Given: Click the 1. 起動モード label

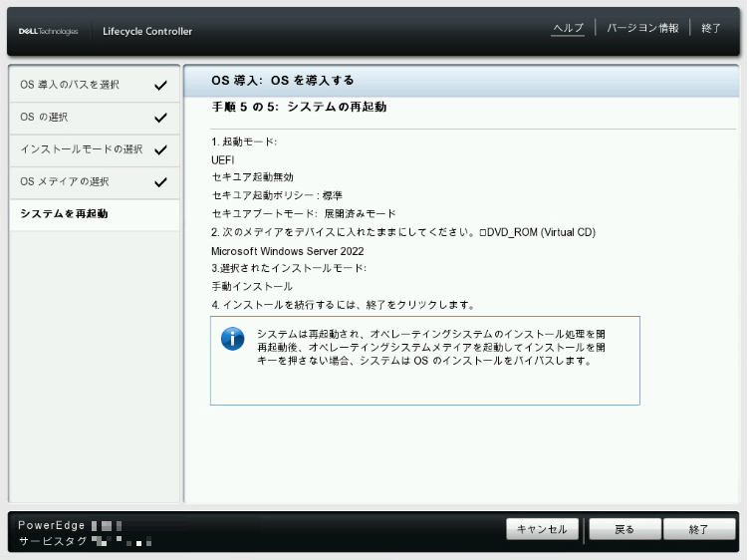Looking at the screenshot, I should (244, 142).
